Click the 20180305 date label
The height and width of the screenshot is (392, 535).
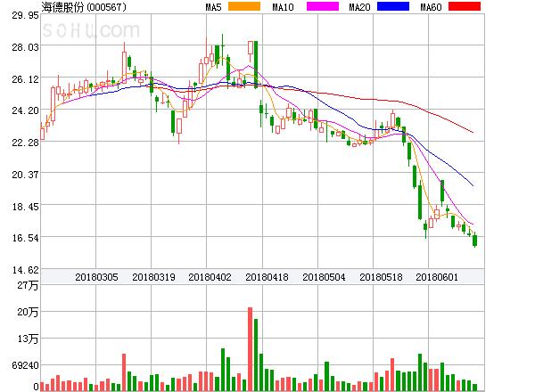(96, 277)
